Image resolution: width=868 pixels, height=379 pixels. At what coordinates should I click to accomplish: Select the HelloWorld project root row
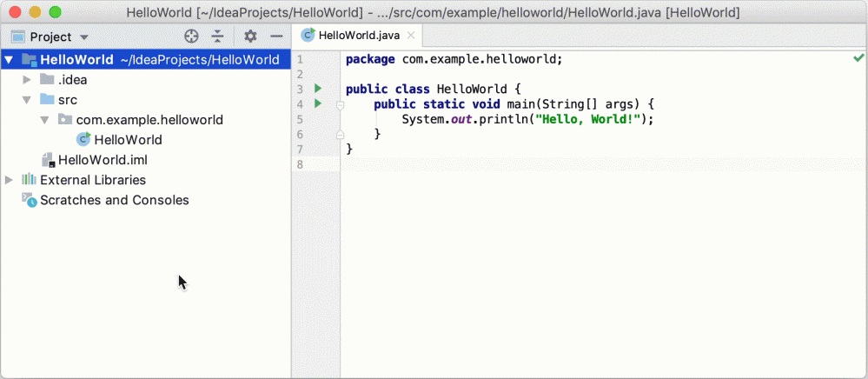[145, 60]
